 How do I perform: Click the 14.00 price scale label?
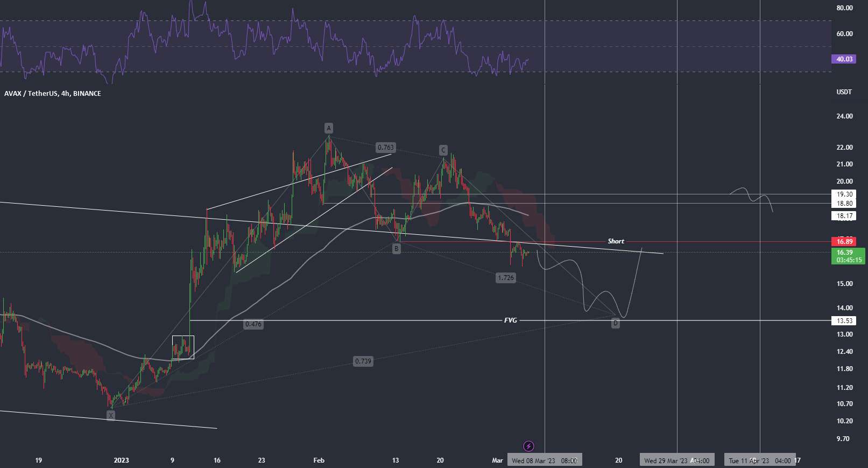844,308
